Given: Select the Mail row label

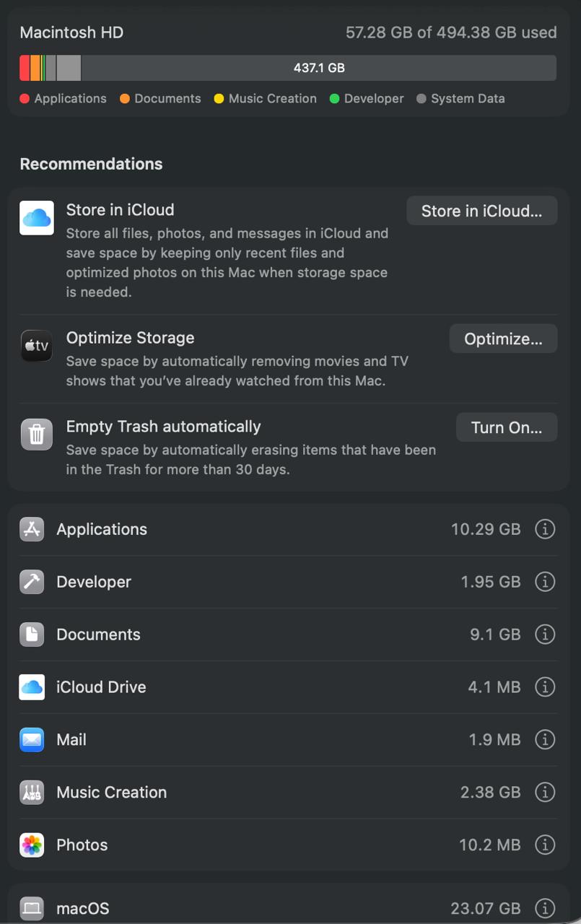Looking at the screenshot, I should [x=71, y=740].
